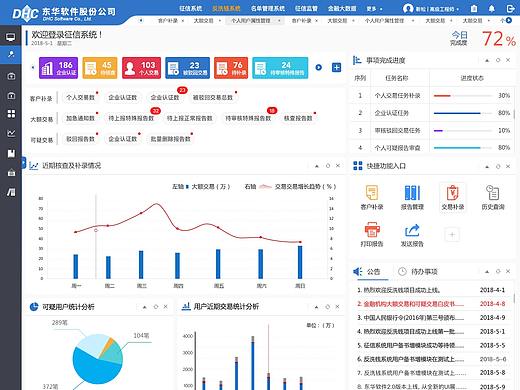Open the 交易补录 shortcut icon

(x=453, y=197)
